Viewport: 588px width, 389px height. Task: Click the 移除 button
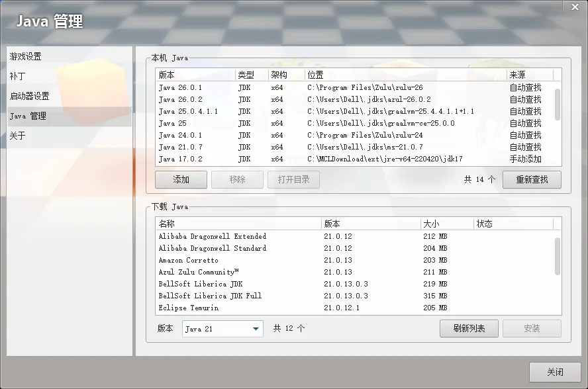(237, 179)
